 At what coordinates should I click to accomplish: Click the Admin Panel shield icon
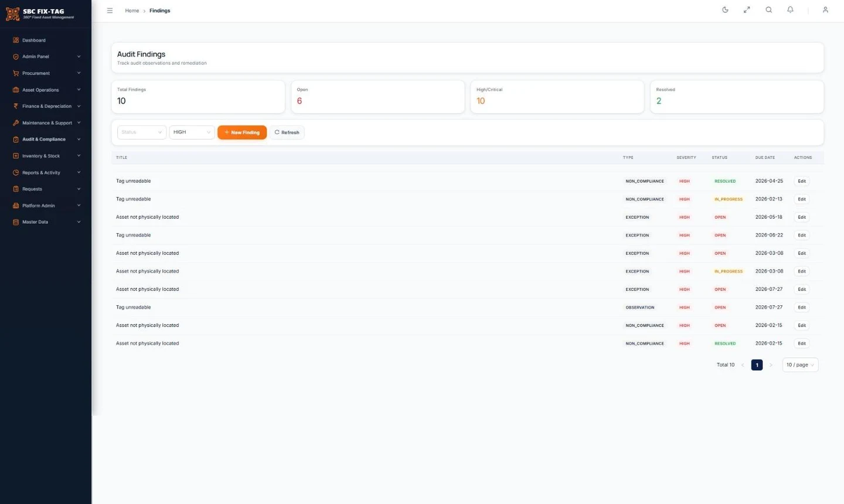tap(16, 57)
